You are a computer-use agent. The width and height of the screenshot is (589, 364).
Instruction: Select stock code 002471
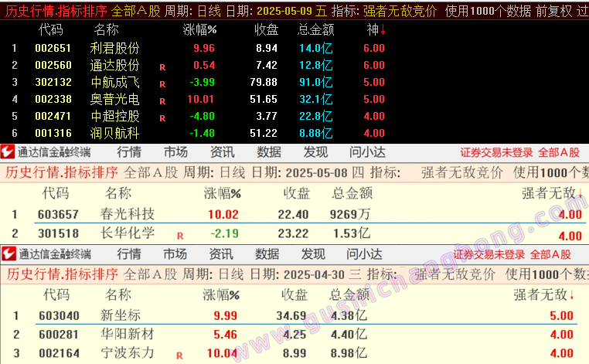pyautogui.click(x=53, y=116)
